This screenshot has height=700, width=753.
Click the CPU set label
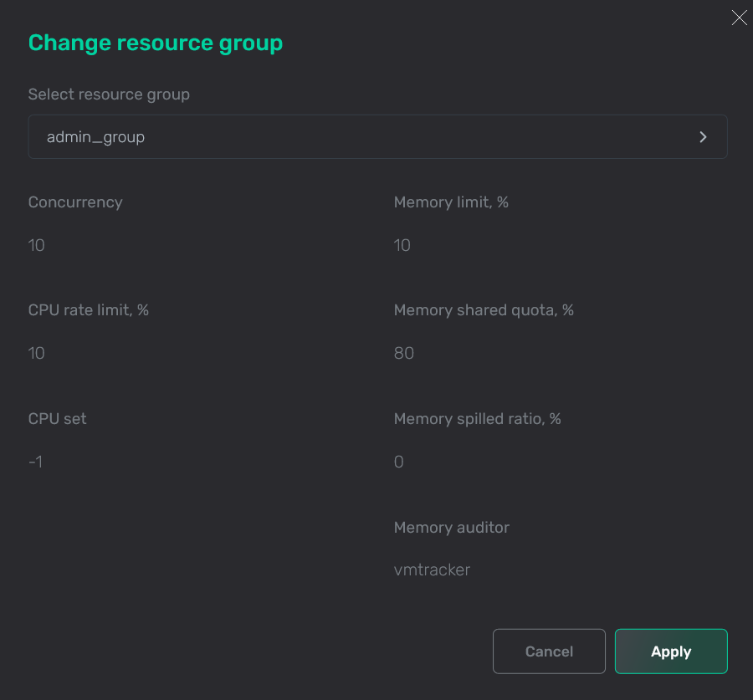tap(57, 418)
